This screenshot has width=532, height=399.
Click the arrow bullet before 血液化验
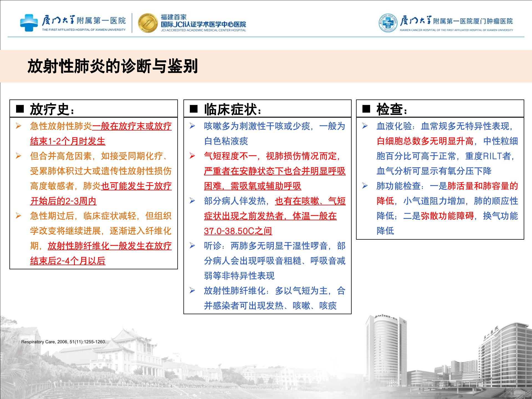(x=365, y=126)
